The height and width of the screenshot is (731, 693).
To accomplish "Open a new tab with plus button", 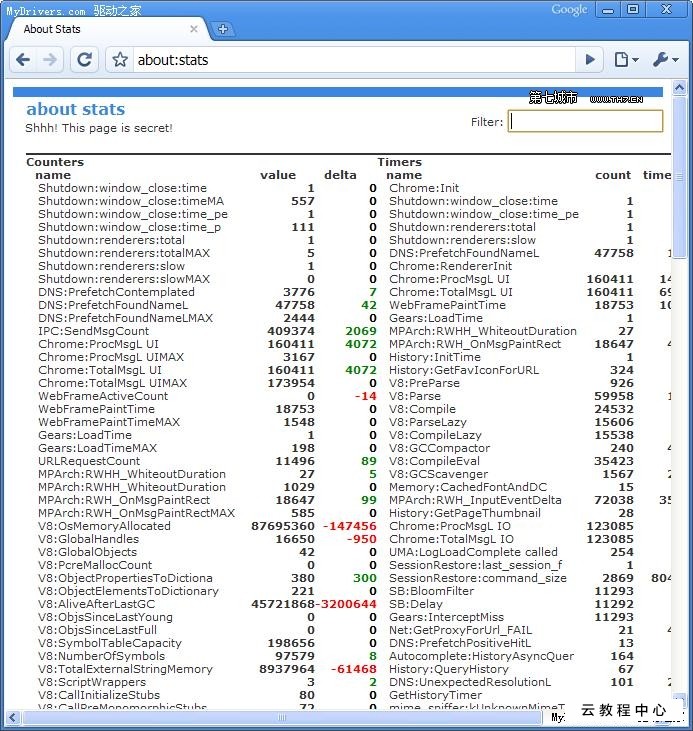I will [x=223, y=29].
